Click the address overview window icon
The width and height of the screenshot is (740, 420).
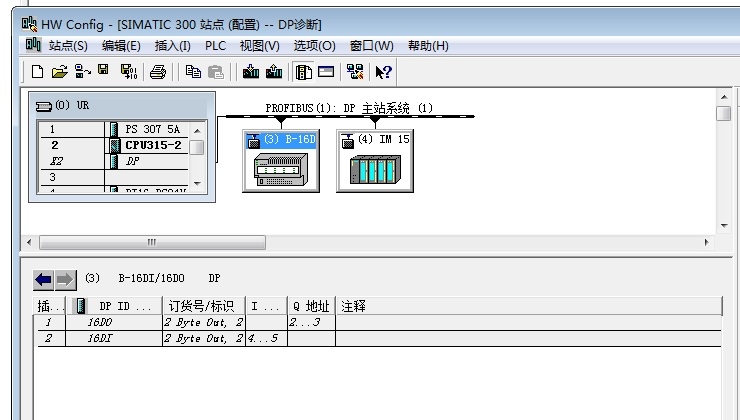point(326,71)
